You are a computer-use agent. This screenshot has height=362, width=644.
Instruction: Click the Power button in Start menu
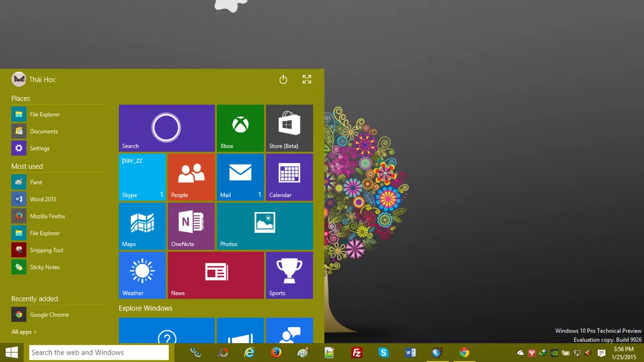(x=283, y=79)
